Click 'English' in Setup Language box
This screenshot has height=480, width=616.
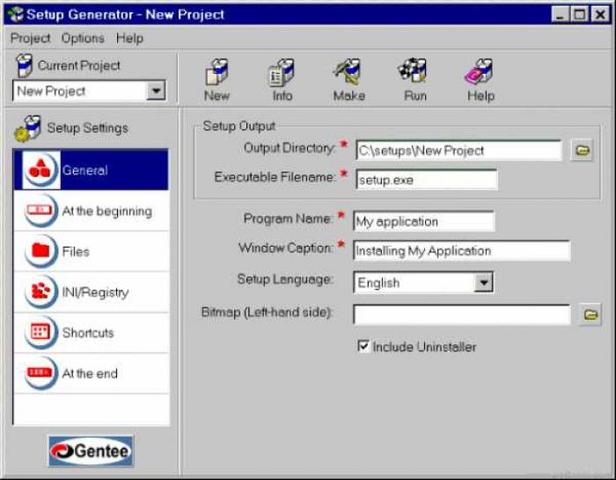click(379, 283)
